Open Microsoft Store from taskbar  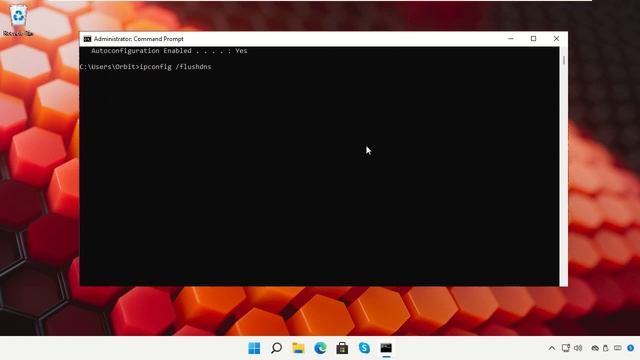pos(342,348)
